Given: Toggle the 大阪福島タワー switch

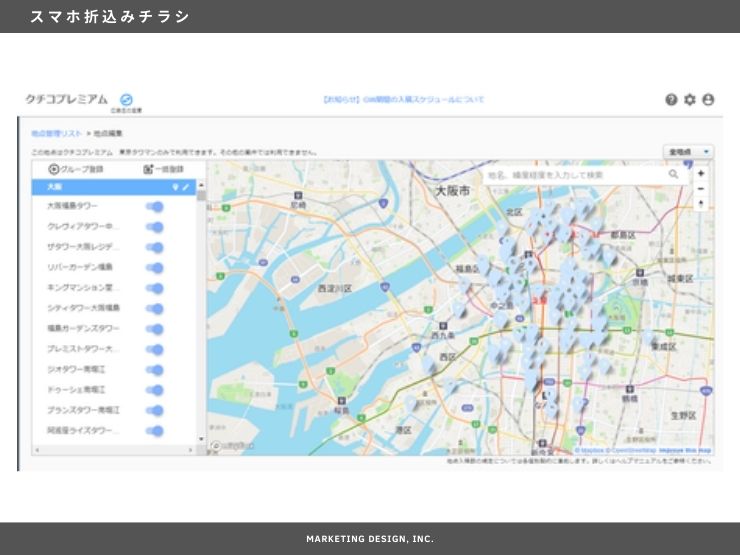Looking at the screenshot, I should (155, 207).
